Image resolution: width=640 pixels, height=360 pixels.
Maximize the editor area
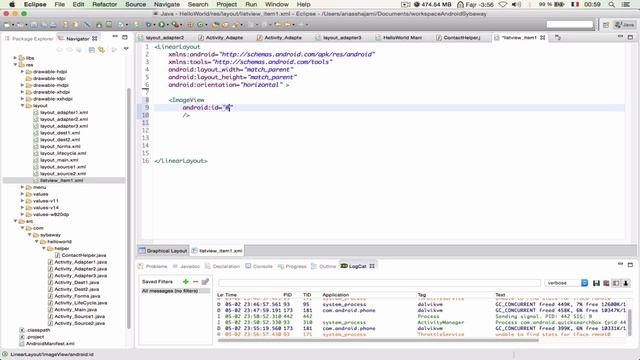630,37
